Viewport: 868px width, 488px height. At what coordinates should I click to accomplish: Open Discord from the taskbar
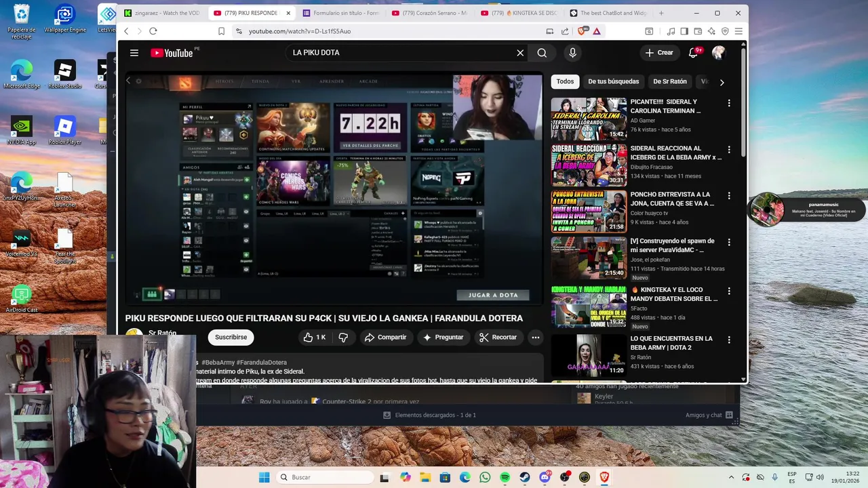click(545, 477)
